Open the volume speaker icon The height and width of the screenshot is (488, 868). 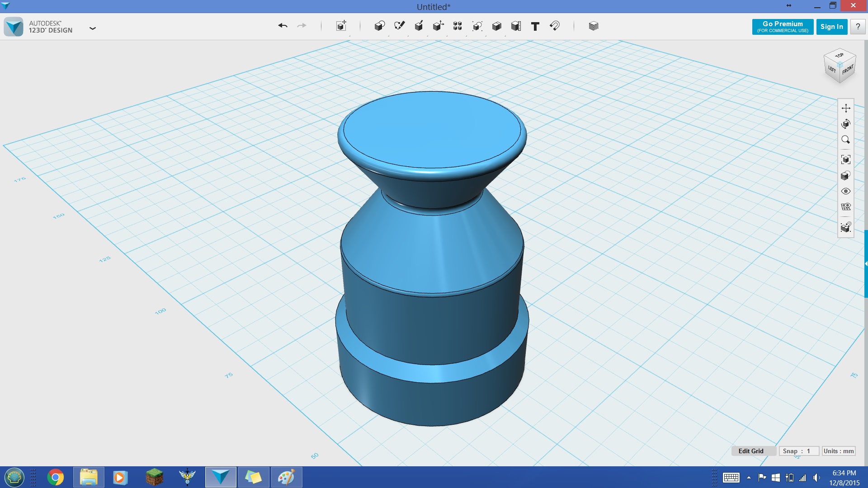point(816,478)
